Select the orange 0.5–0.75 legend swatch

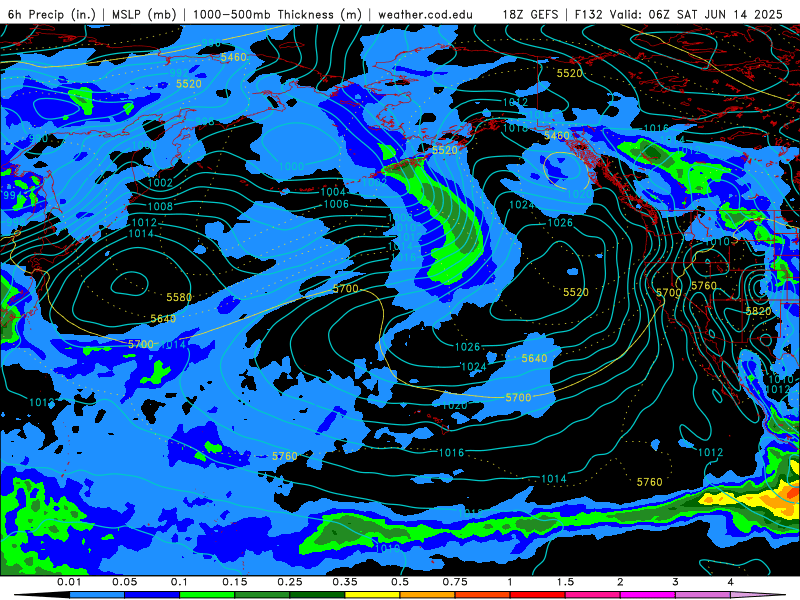pyautogui.click(x=428, y=595)
